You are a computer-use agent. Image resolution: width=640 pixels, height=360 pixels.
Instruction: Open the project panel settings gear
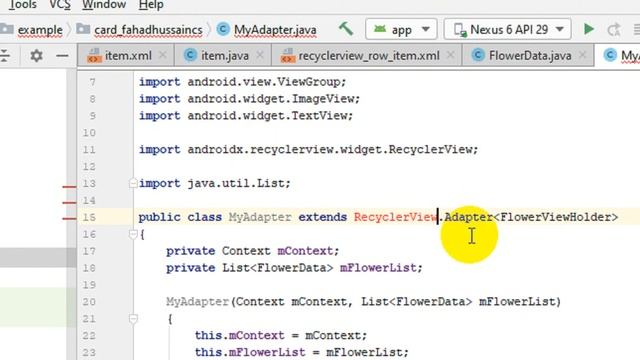pos(36,56)
